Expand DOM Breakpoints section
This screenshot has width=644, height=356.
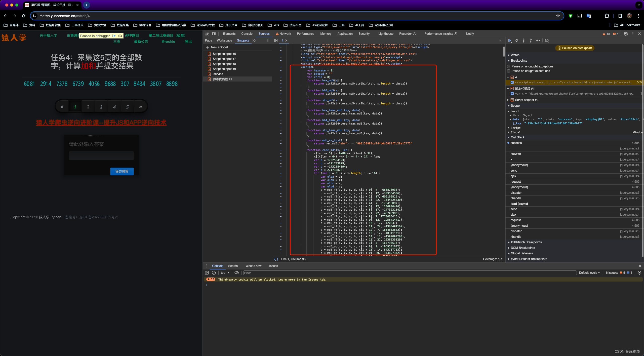(523, 248)
